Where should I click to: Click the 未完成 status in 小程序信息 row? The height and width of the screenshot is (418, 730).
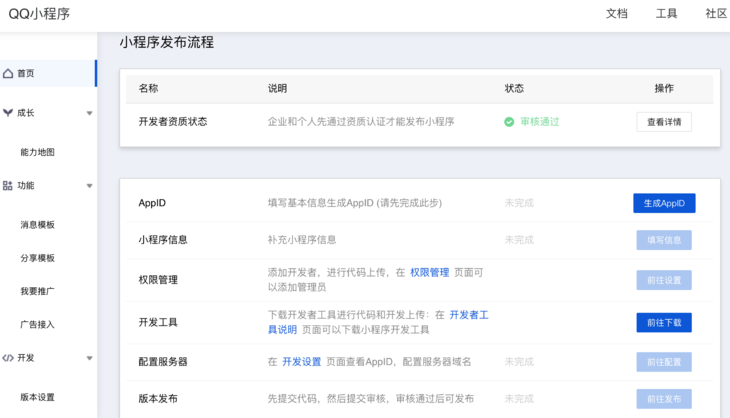(519, 240)
